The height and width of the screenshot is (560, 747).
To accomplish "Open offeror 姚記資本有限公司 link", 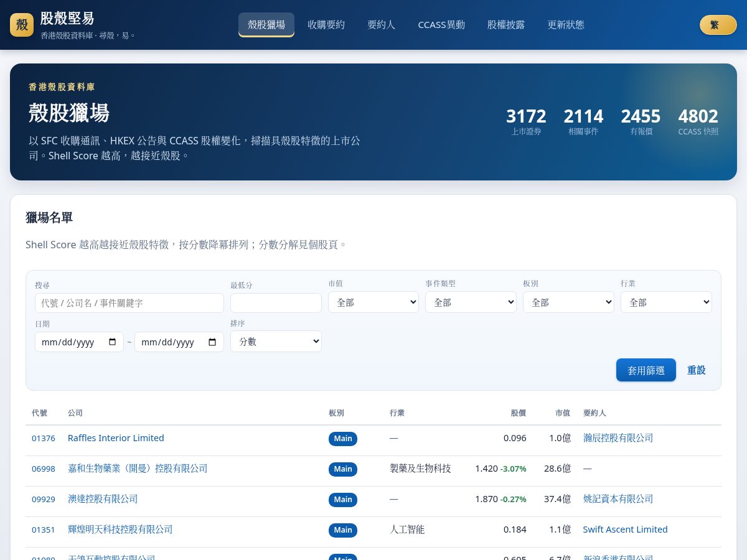I will coord(618,499).
